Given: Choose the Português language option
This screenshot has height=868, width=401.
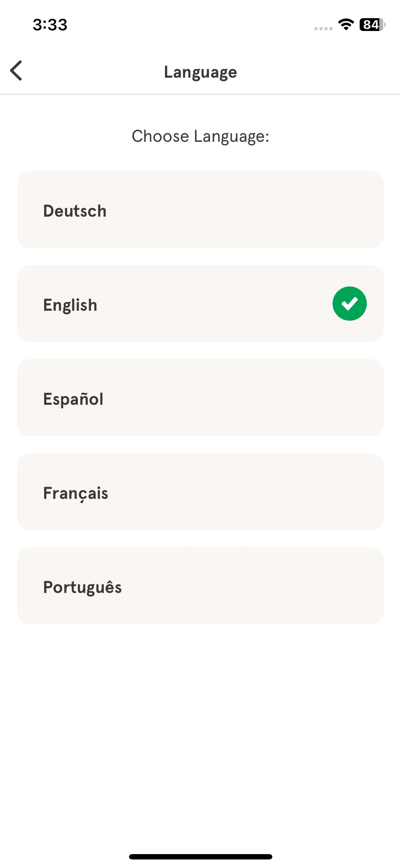Looking at the screenshot, I should click(x=200, y=586).
